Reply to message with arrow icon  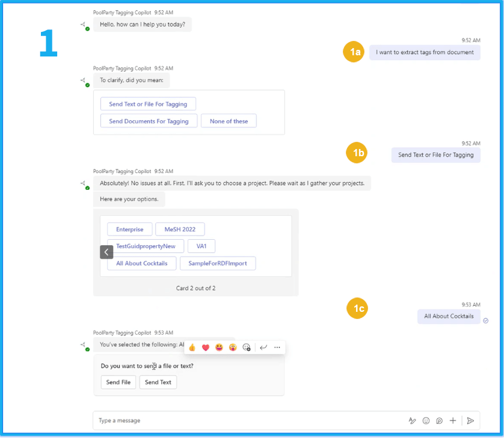[x=263, y=347]
